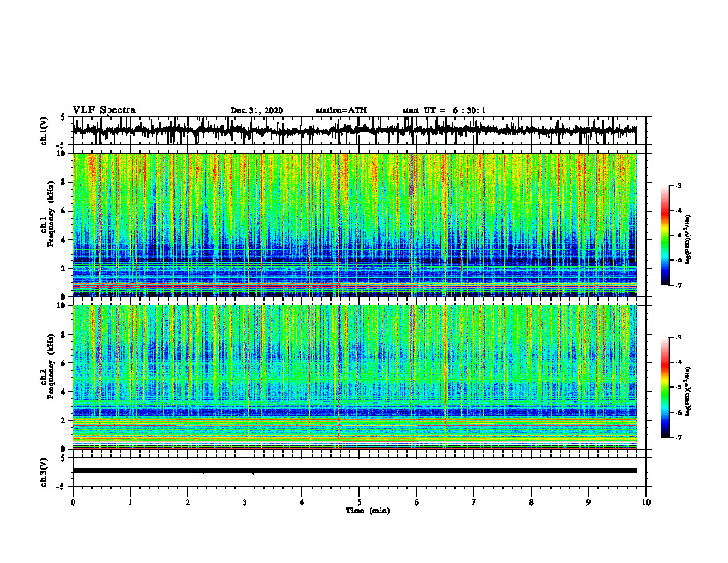Click the "VLF Spectra" title text
This screenshot has width=728, height=563.
[x=104, y=110]
